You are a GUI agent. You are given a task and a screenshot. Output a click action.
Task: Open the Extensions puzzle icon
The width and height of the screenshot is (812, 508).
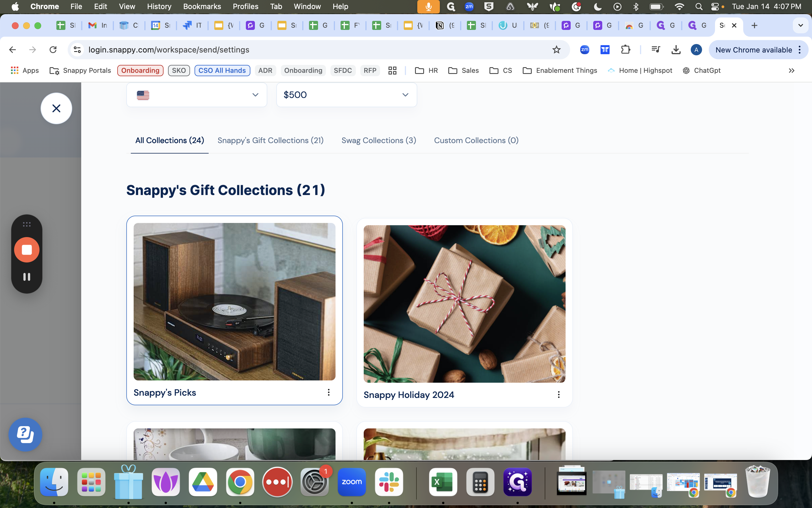coord(625,50)
